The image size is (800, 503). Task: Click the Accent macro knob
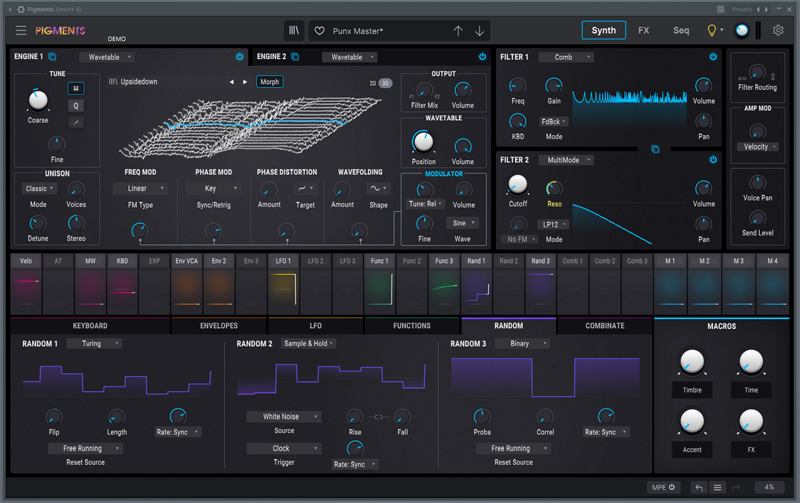coord(692,421)
